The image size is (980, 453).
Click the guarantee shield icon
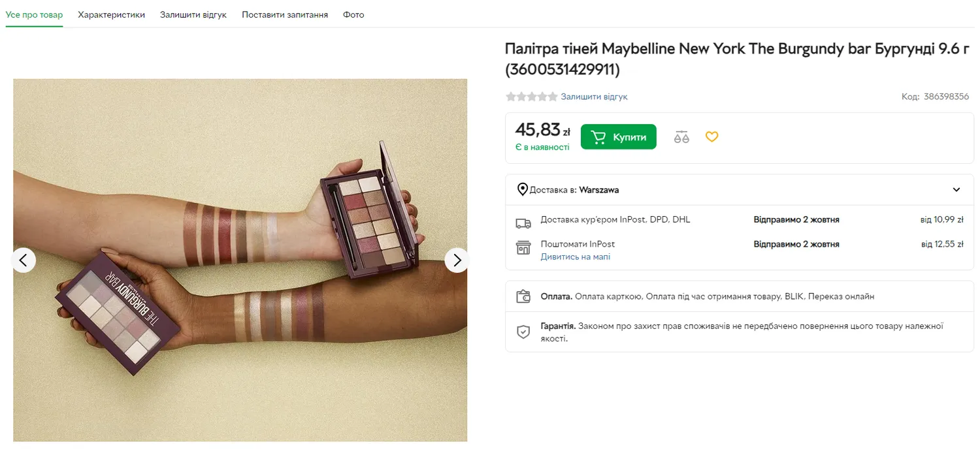[523, 332]
